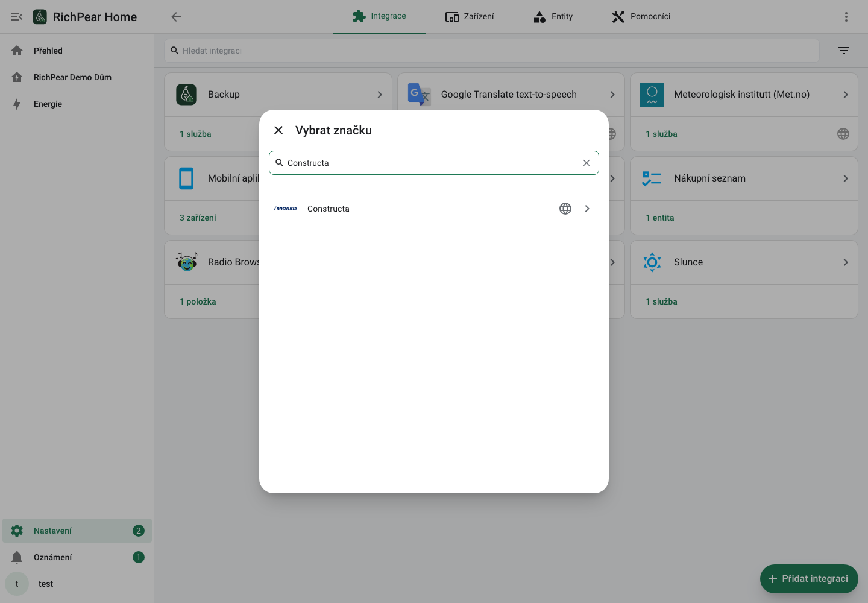Click the Oznámení bell icon
Image resolution: width=868 pixels, height=603 pixels.
pos(17,557)
